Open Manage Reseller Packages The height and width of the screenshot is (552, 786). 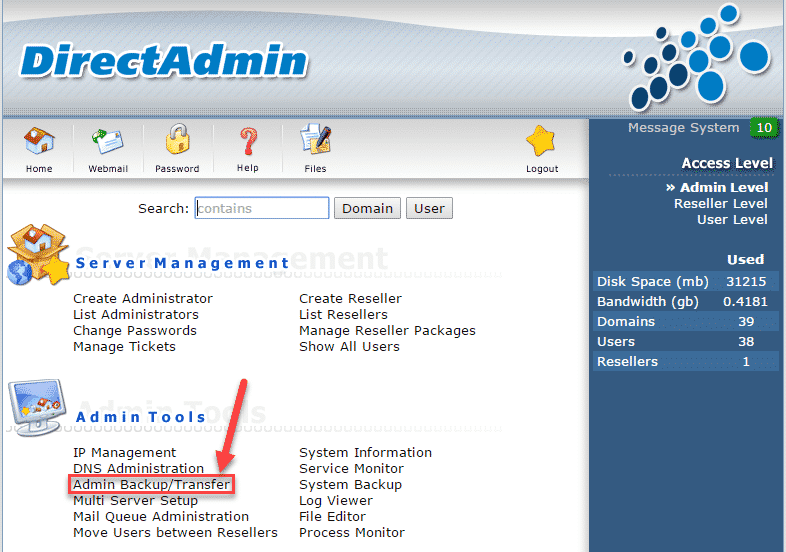pos(387,330)
